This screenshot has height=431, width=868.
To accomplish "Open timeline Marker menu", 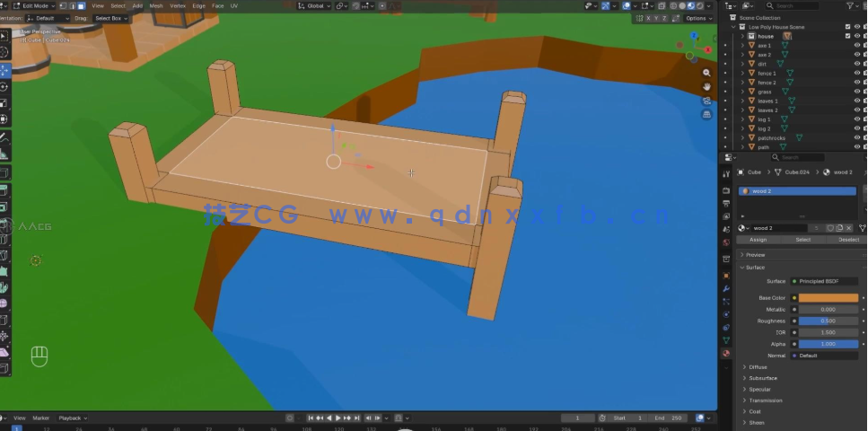I will pos(41,418).
